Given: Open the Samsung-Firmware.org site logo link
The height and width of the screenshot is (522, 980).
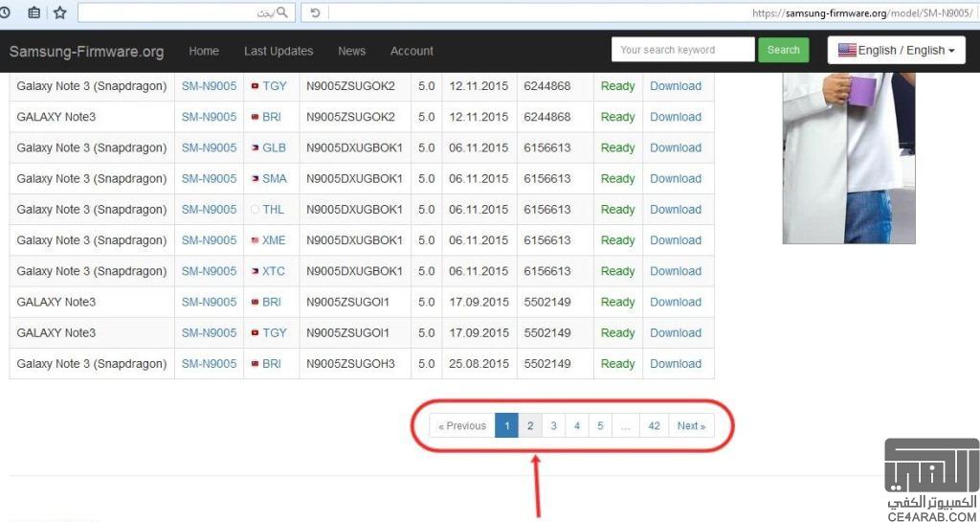Looking at the screenshot, I should tap(86, 52).
